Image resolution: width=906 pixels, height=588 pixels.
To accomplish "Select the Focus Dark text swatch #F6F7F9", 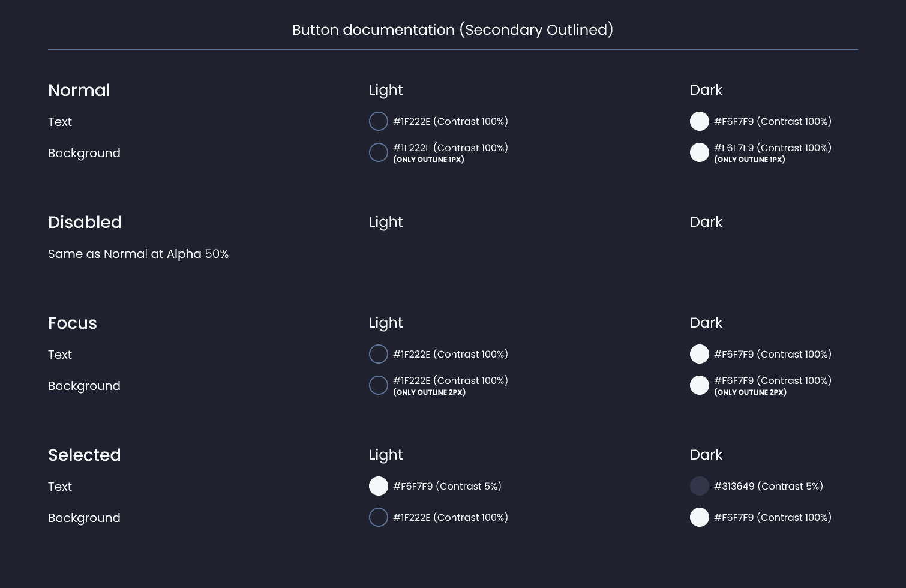I will [x=699, y=354].
